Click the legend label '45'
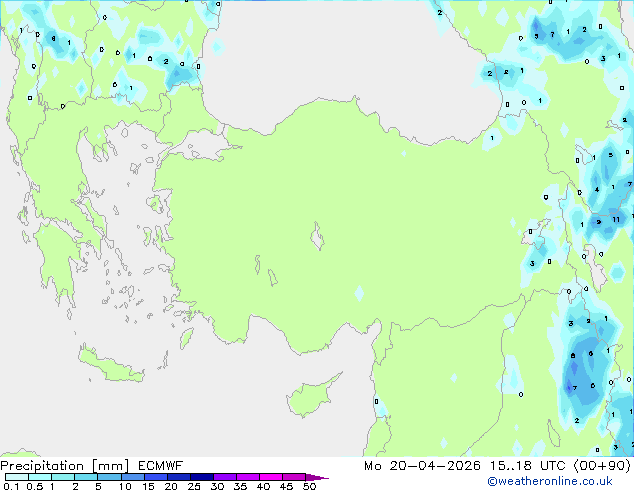 [x=286, y=486]
